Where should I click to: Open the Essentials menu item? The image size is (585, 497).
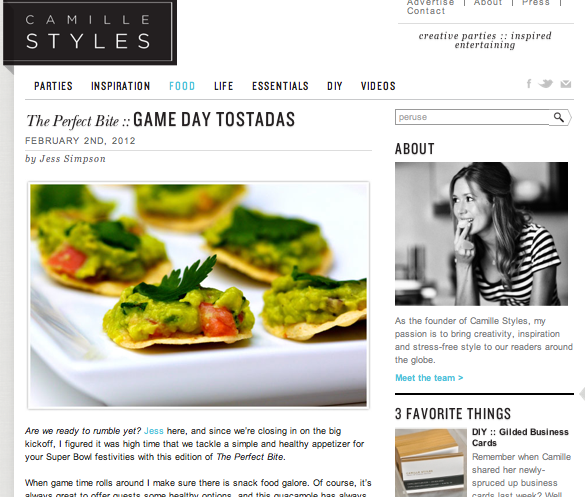[x=280, y=86]
